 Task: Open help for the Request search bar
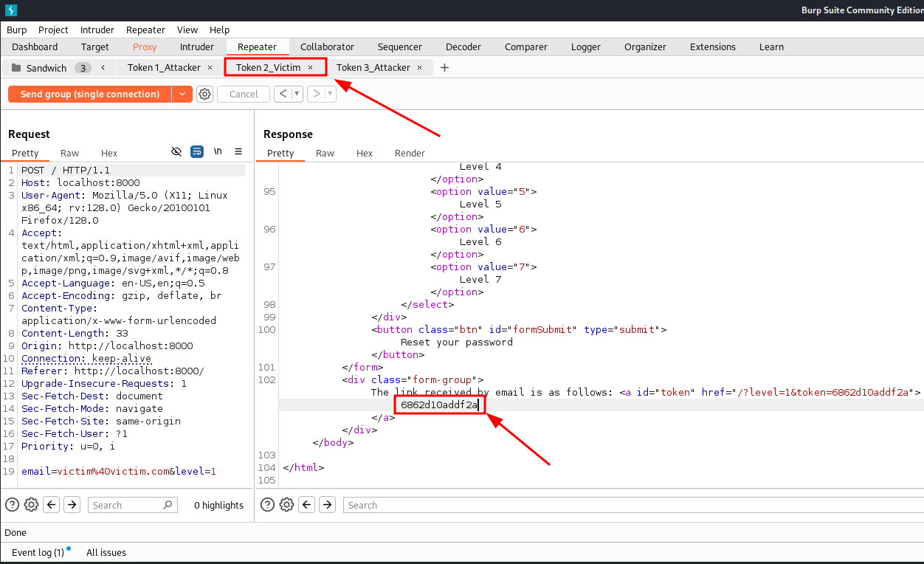pyautogui.click(x=13, y=505)
